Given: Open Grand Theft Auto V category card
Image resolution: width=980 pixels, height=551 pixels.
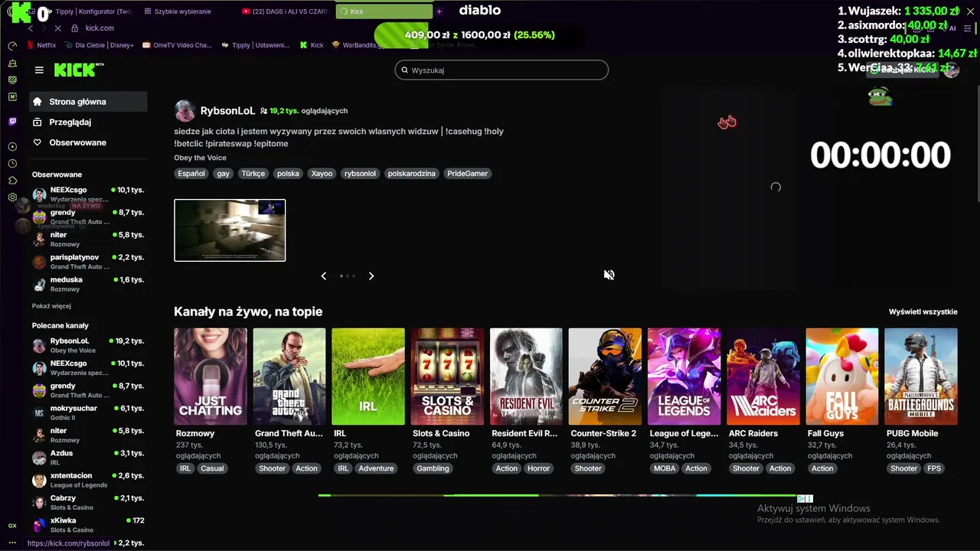Looking at the screenshot, I should pos(289,377).
